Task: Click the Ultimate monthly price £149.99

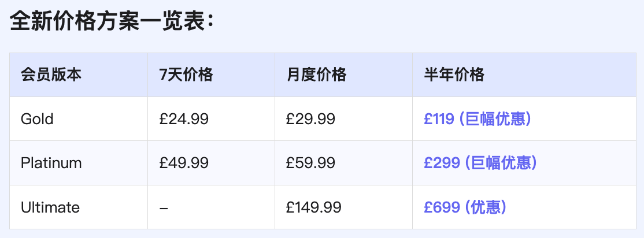Action: click(314, 207)
